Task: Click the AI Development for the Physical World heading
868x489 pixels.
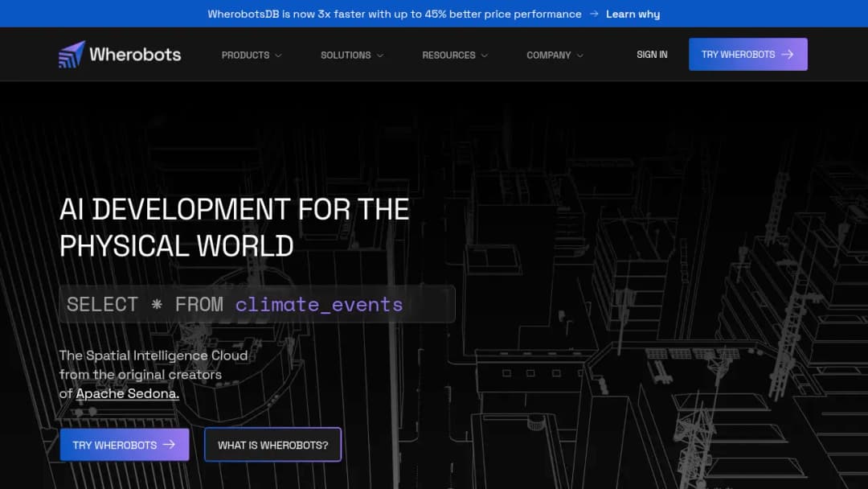Action: (x=234, y=228)
